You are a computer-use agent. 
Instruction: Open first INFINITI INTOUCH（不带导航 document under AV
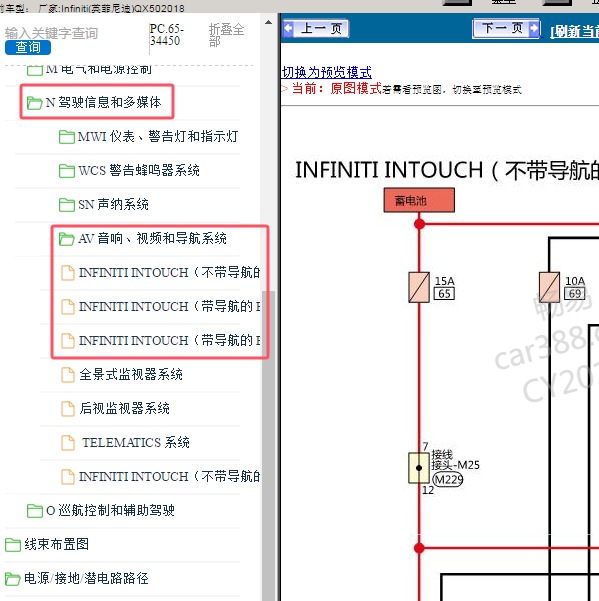click(x=161, y=273)
